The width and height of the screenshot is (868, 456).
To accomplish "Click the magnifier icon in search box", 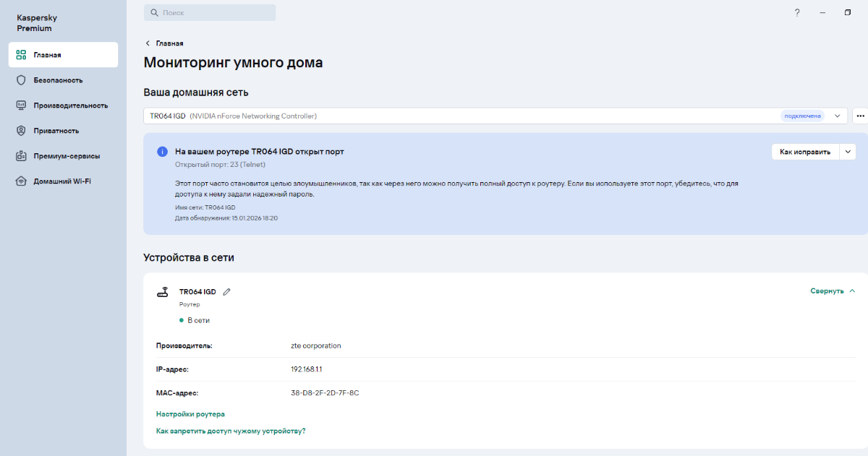I will (x=154, y=13).
